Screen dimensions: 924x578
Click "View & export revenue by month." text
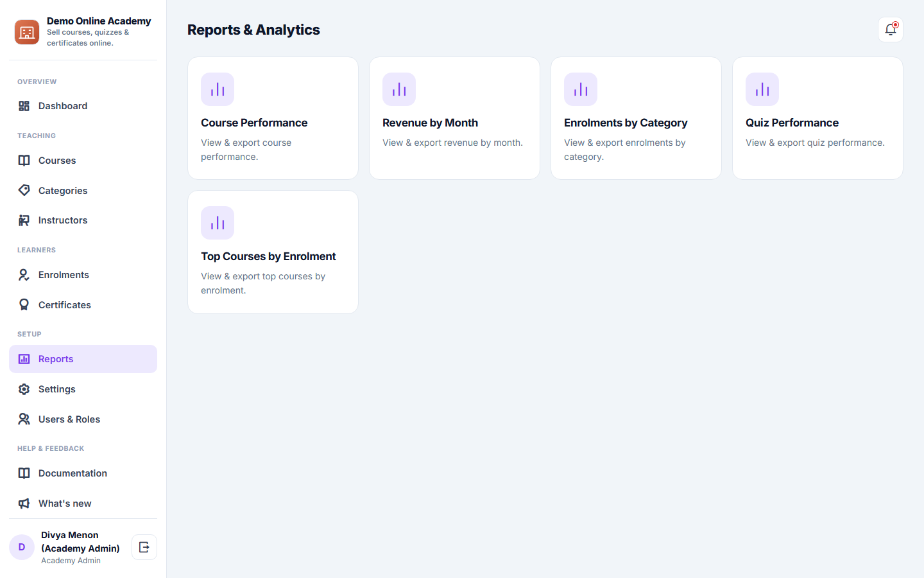[x=452, y=143]
